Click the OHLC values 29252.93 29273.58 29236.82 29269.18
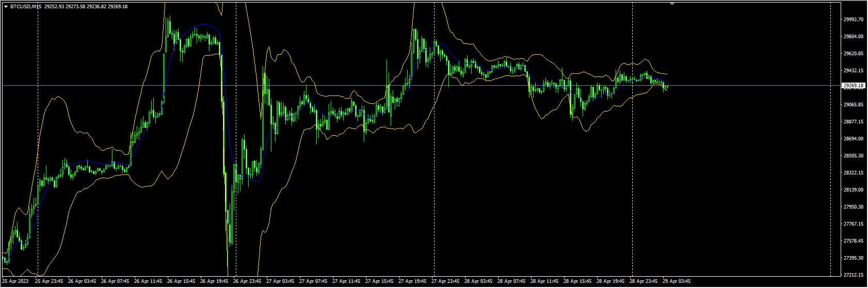Screen dimensions: 868x288 (86, 7)
